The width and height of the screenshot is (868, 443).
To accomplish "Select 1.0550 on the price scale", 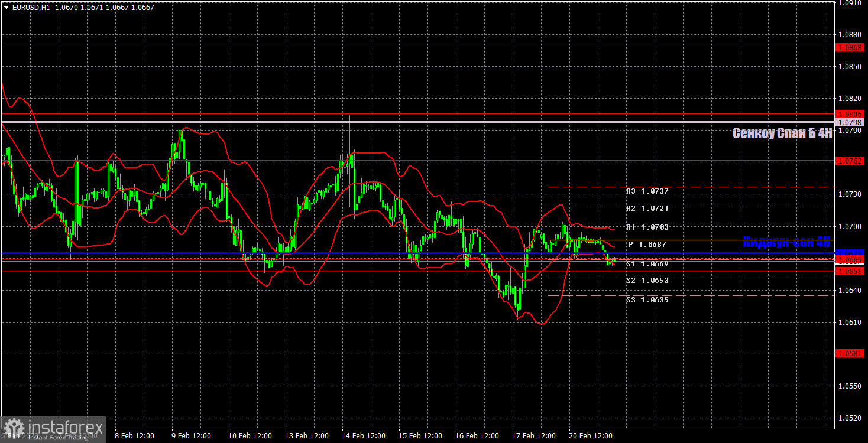I will pyautogui.click(x=850, y=386).
